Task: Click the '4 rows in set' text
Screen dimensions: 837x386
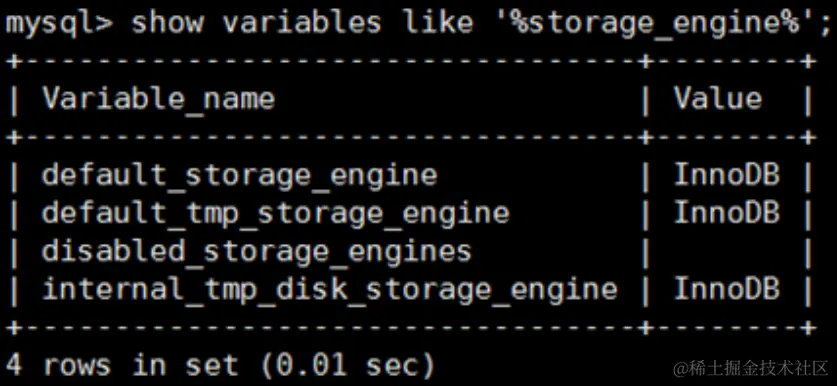Action: coord(122,365)
